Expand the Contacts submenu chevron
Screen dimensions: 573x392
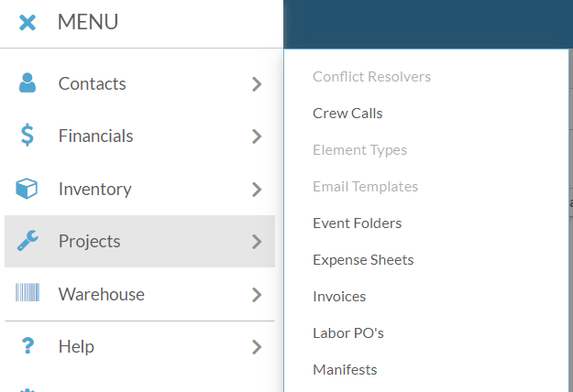click(257, 84)
